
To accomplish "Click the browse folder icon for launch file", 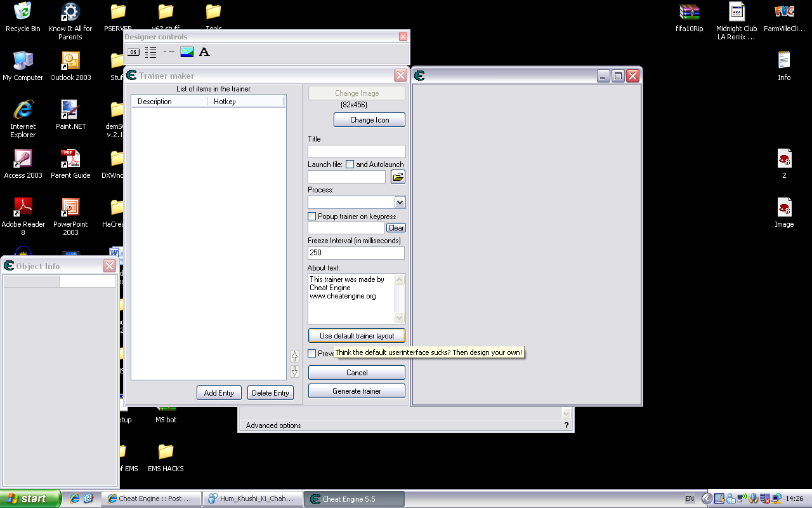I will pyautogui.click(x=398, y=177).
